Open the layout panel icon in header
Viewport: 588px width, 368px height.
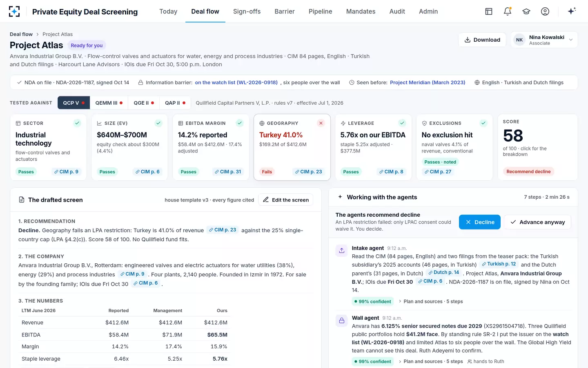489,11
